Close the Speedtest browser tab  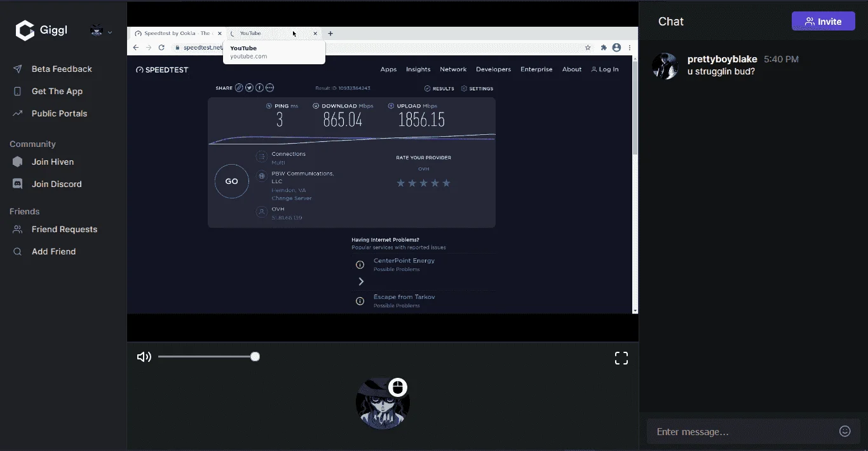tap(220, 33)
